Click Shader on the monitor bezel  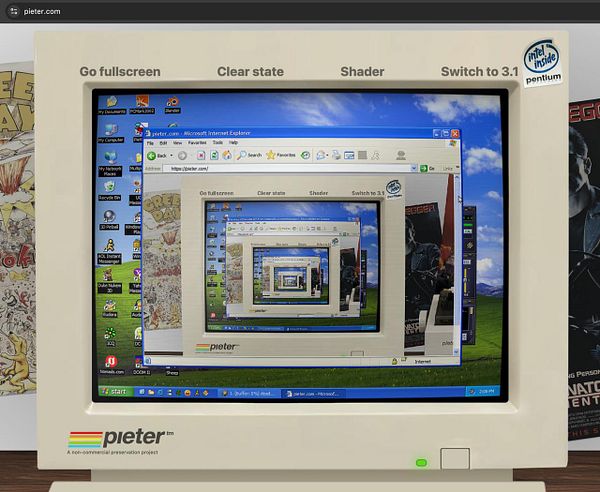pyautogui.click(x=362, y=72)
